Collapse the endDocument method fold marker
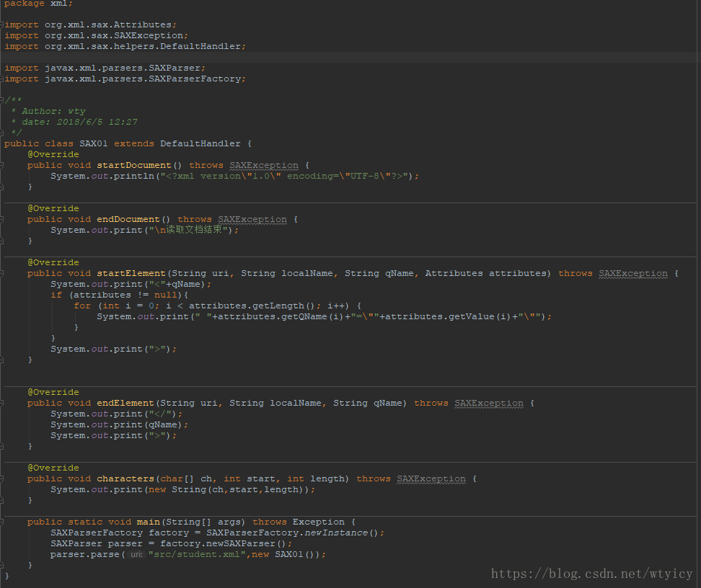The image size is (701, 588). [1, 219]
